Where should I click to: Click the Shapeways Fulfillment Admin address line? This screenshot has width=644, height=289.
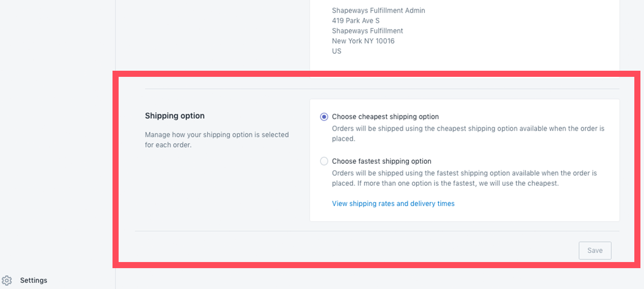(x=378, y=10)
